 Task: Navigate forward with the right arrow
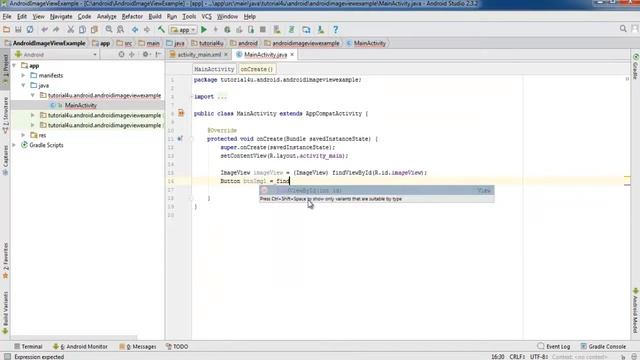pos(147,29)
